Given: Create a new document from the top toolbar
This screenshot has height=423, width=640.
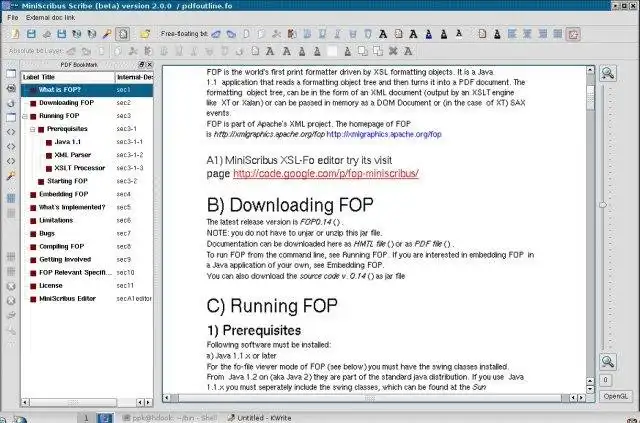Looking at the screenshot, I should (x=15, y=34).
